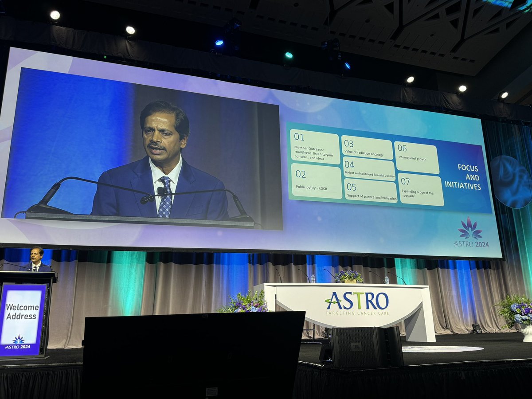Click the ASTRO logo on the head table
This screenshot has height=399, width=532.
coord(356,301)
